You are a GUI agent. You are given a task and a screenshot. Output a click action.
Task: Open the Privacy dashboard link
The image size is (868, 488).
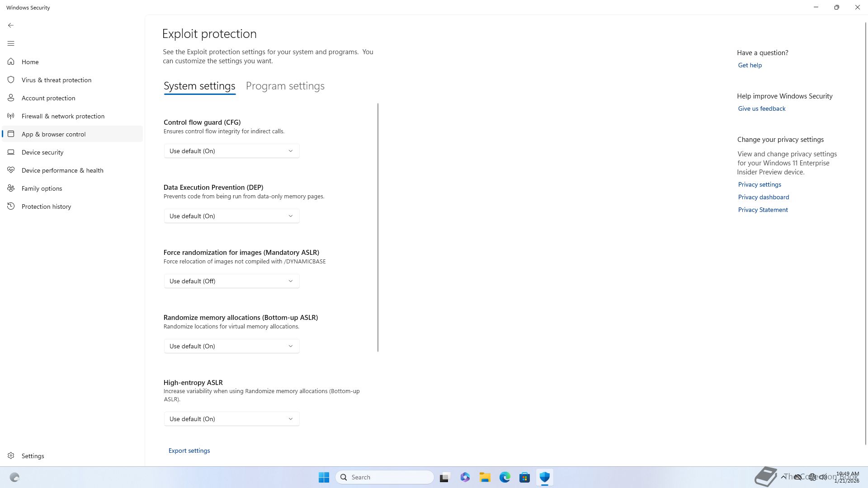[763, 197]
